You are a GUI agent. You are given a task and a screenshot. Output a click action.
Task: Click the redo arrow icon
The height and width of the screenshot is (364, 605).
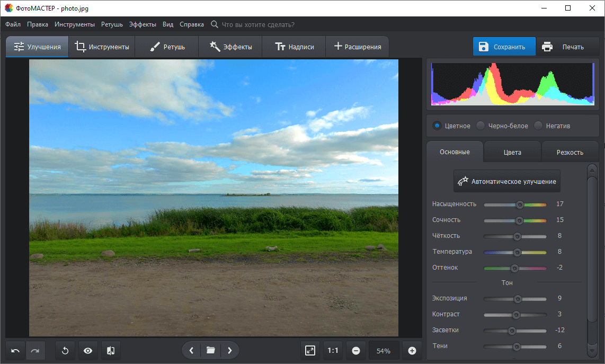[x=35, y=351]
